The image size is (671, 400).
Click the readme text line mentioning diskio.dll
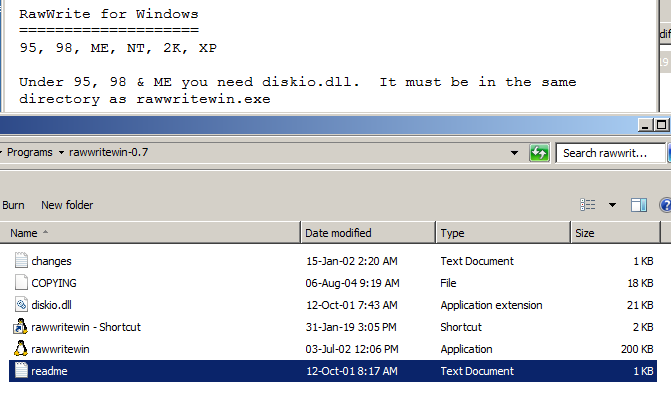coord(298,82)
